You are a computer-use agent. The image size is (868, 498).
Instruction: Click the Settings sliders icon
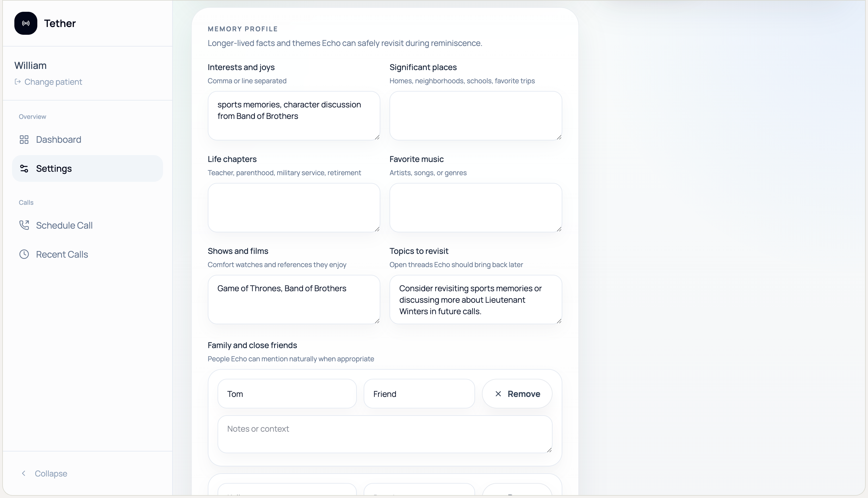coord(24,169)
